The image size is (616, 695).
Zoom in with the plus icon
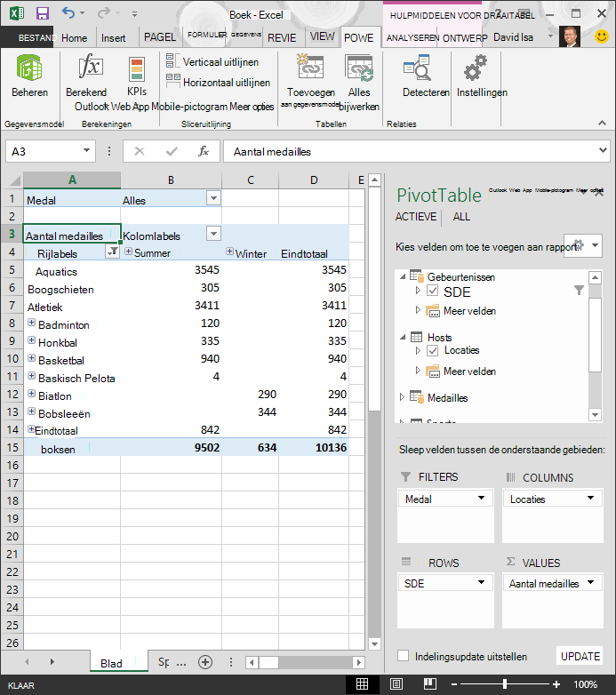tap(556, 684)
